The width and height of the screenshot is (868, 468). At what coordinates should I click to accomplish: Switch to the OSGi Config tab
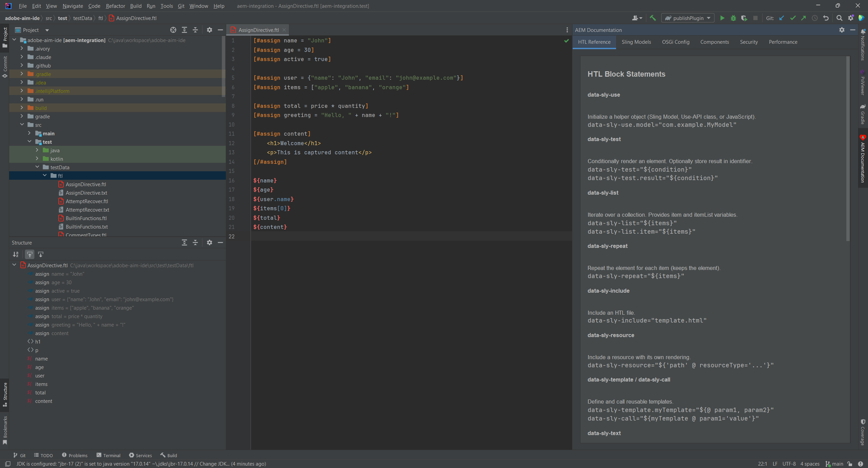[675, 42]
